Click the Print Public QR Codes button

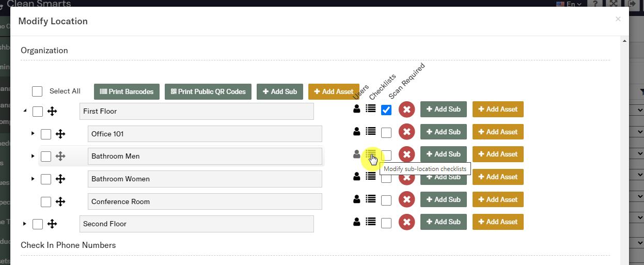(x=208, y=91)
